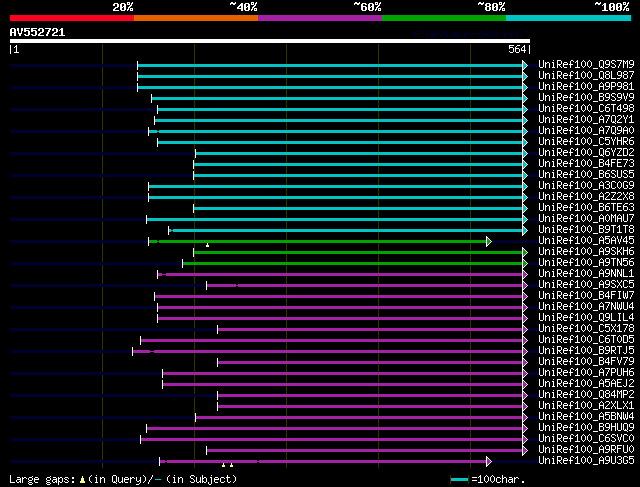Open the UniRef100_A7Q2Y1 hit label

tap(586, 120)
